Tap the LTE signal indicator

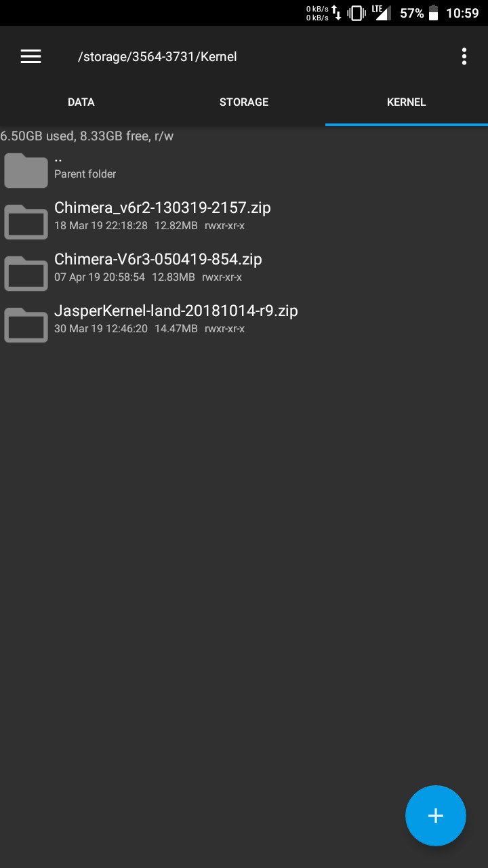pos(381,13)
